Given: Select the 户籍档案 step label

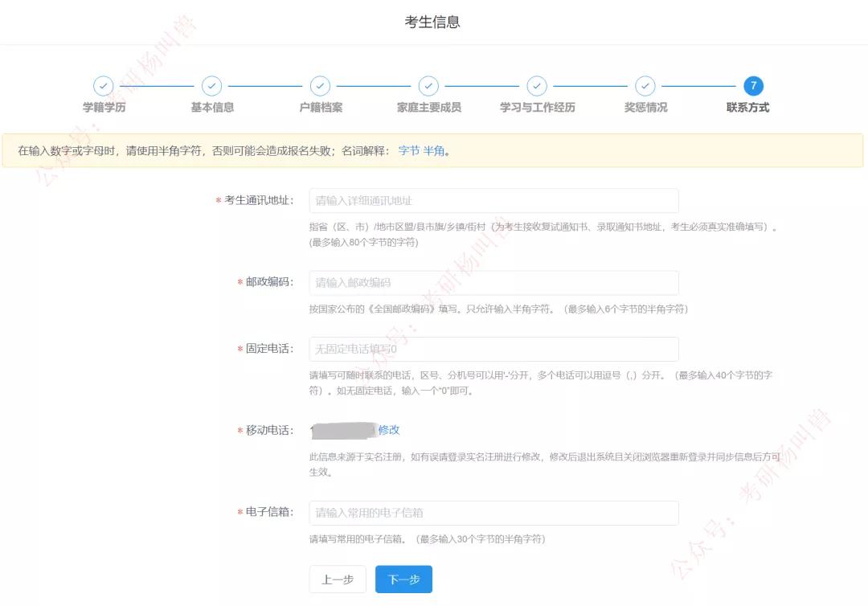Looking at the screenshot, I should (320, 106).
